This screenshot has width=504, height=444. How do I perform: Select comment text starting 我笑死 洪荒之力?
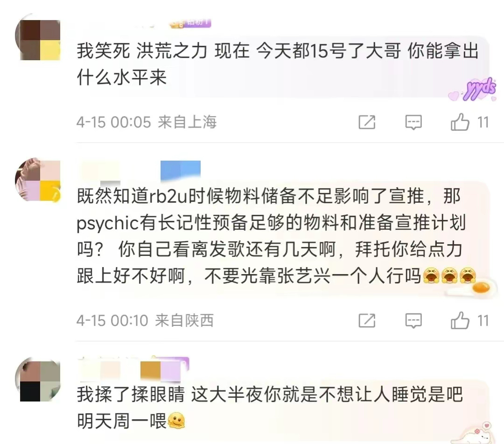pyautogui.click(x=278, y=64)
